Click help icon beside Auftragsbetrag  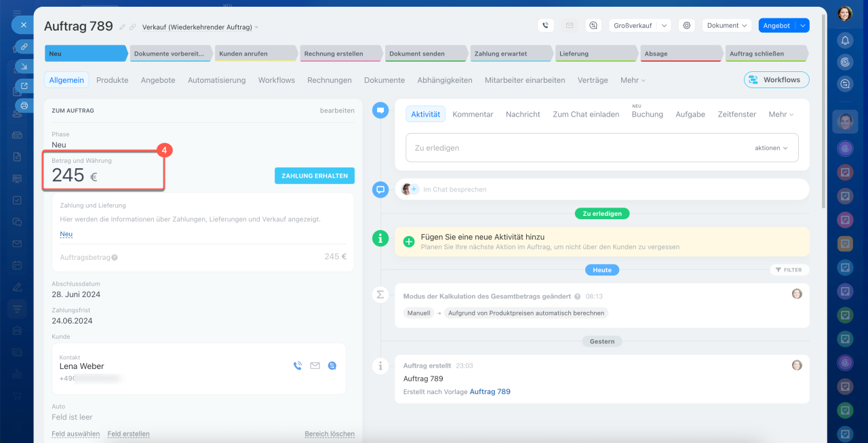pos(115,258)
